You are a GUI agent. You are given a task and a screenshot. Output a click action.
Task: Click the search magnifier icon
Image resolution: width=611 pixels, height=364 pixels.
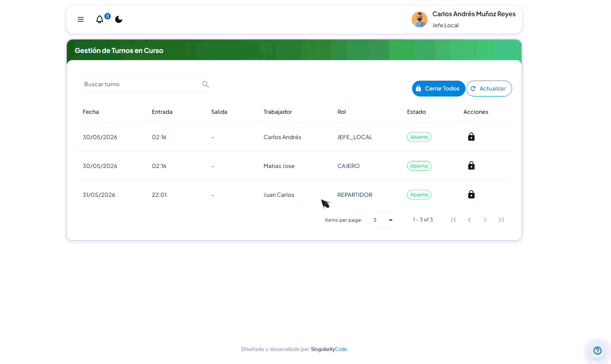click(206, 84)
